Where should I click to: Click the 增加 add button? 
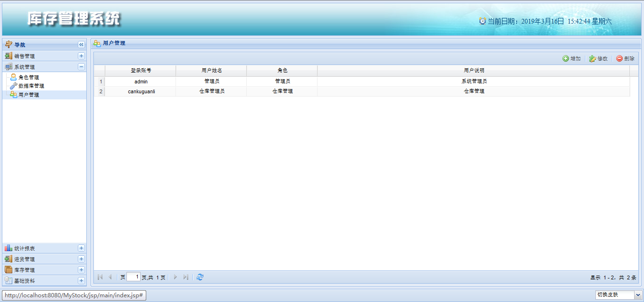pos(571,59)
